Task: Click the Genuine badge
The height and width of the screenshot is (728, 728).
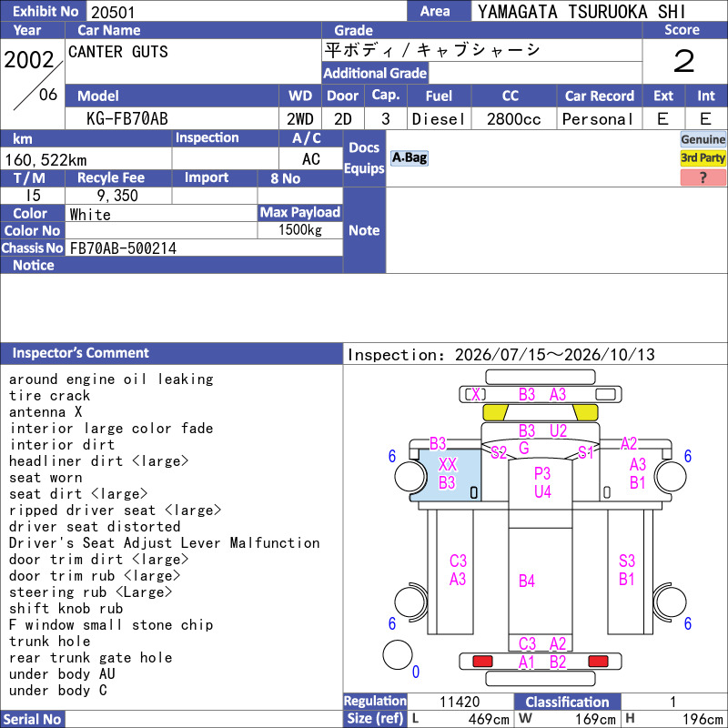Action: (703, 139)
